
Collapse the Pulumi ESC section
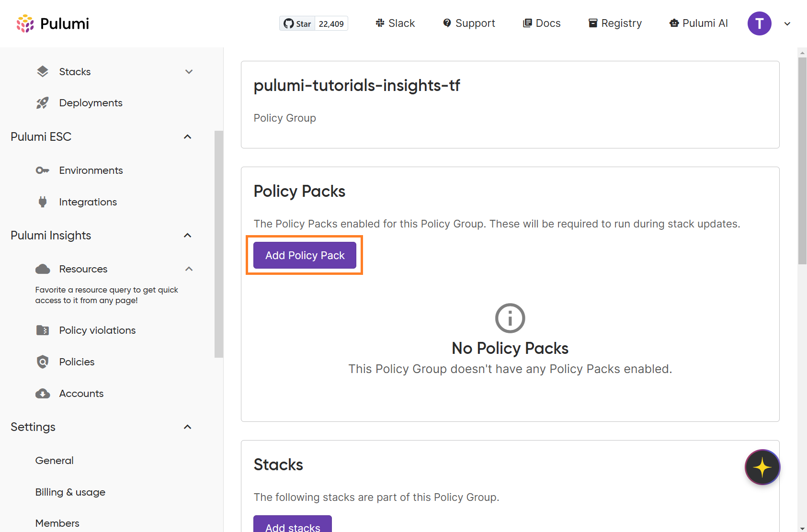(x=188, y=137)
